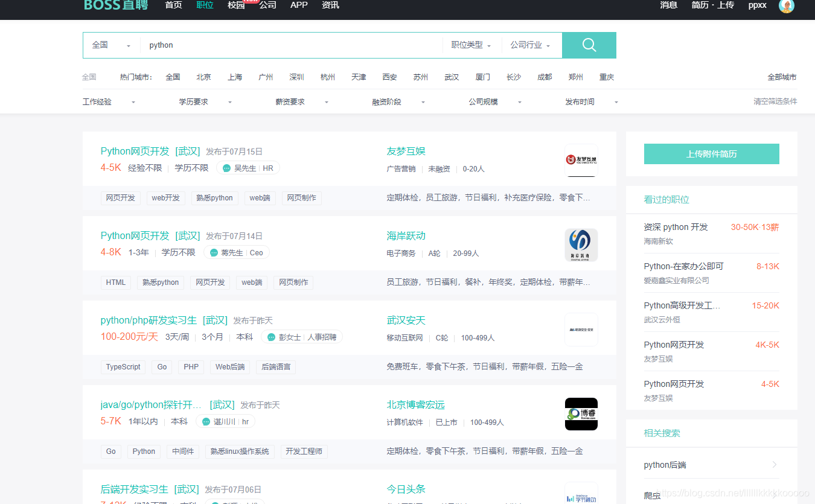This screenshot has height=504, width=815.
Task: Filter by city 成都
Action: pos(545,77)
